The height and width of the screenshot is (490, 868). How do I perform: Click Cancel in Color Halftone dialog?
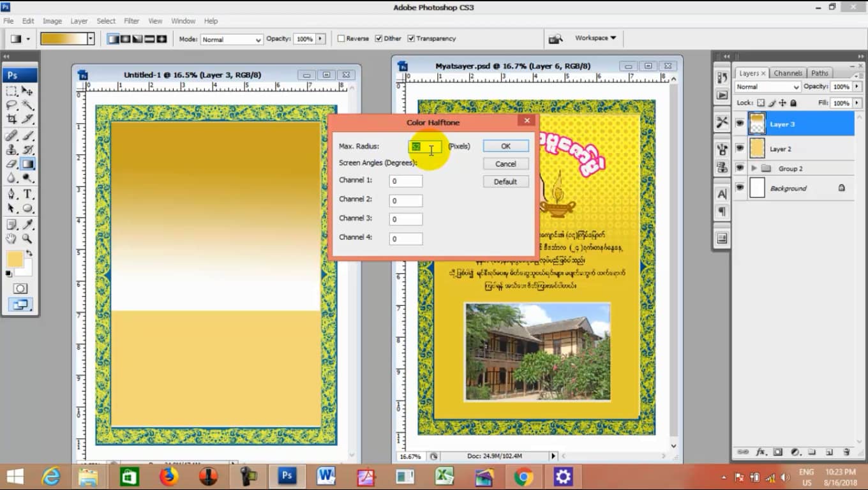pyautogui.click(x=505, y=164)
